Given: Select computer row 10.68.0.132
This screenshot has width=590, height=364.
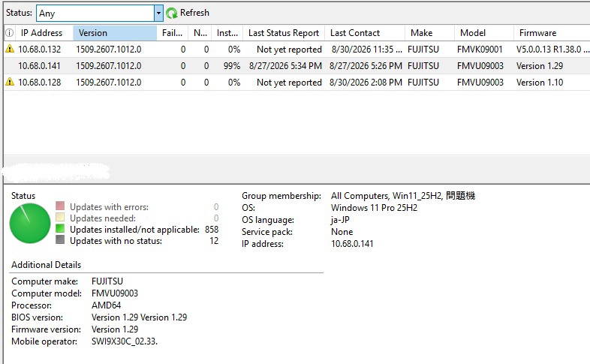Looking at the screenshot, I should pos(297,50).
